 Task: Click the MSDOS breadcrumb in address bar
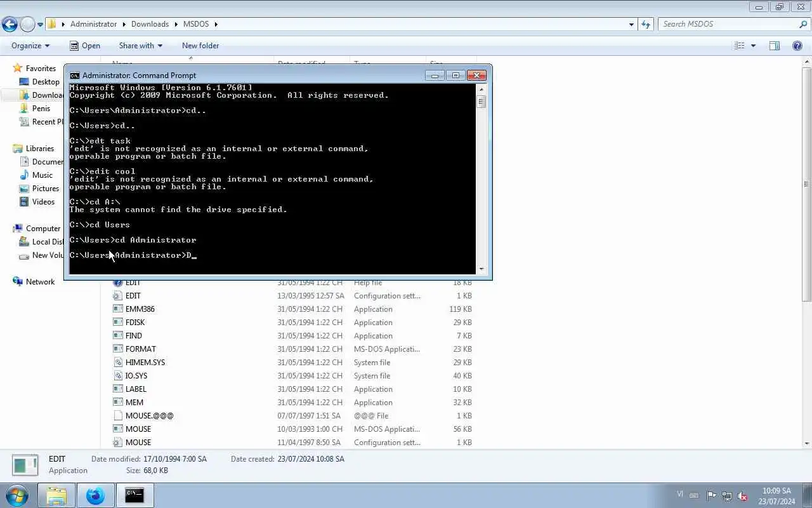197,24
